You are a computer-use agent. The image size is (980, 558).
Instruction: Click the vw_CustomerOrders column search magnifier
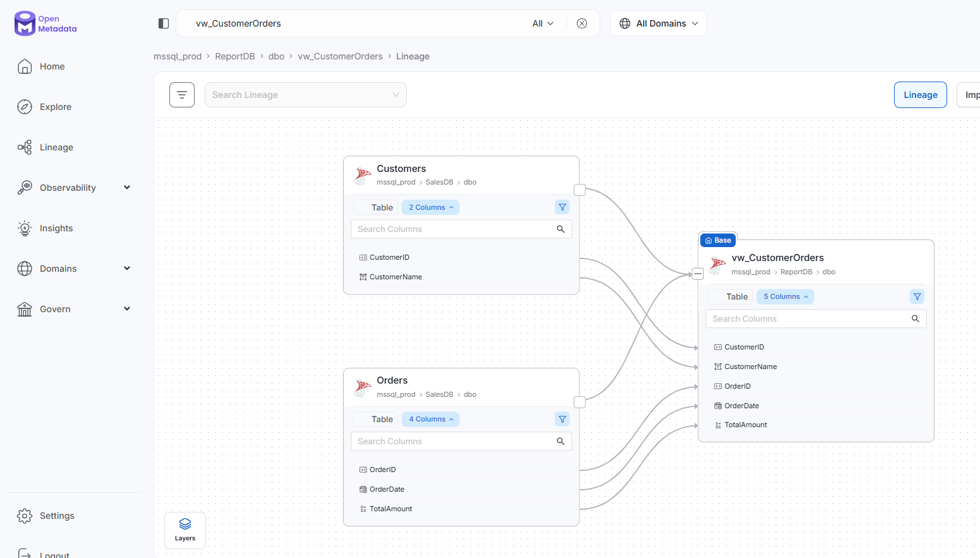[916, 318]
